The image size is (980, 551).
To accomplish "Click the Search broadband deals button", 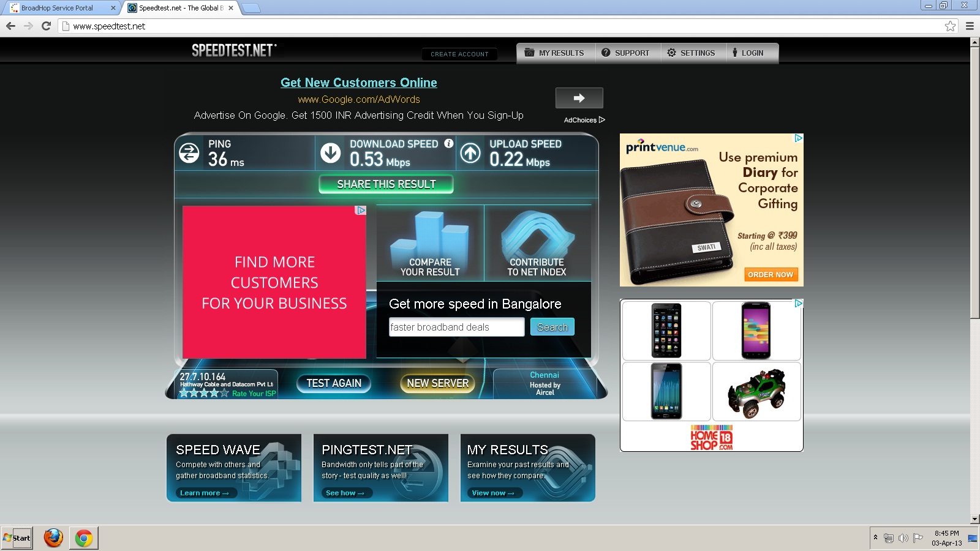I will coord(552,327).
